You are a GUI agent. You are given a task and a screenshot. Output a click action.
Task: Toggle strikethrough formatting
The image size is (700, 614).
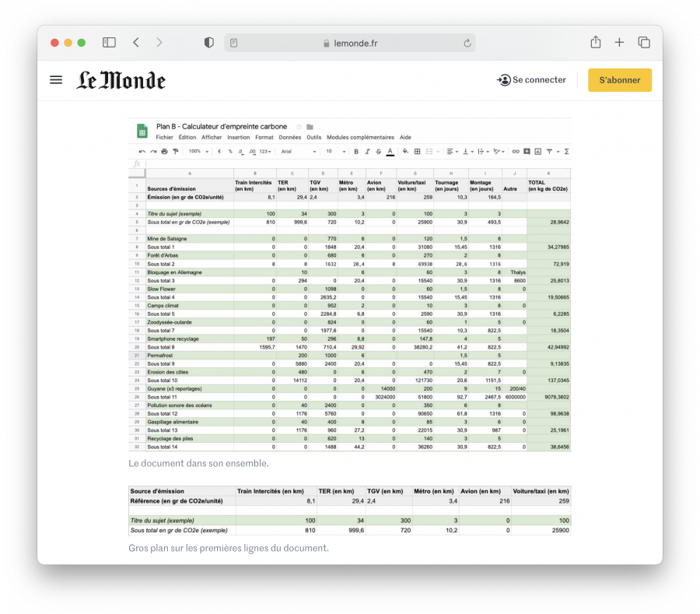(x=379, y=152)
